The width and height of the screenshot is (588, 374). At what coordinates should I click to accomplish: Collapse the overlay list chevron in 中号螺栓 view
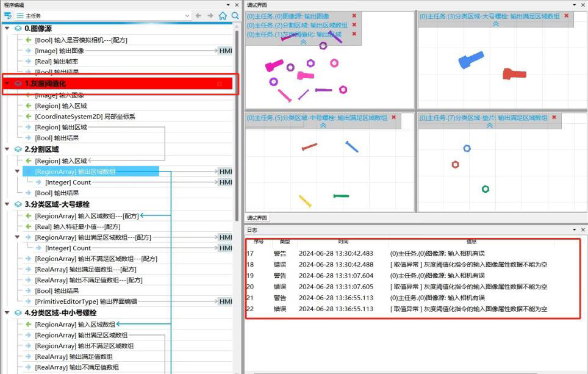(x=323, y=125)
